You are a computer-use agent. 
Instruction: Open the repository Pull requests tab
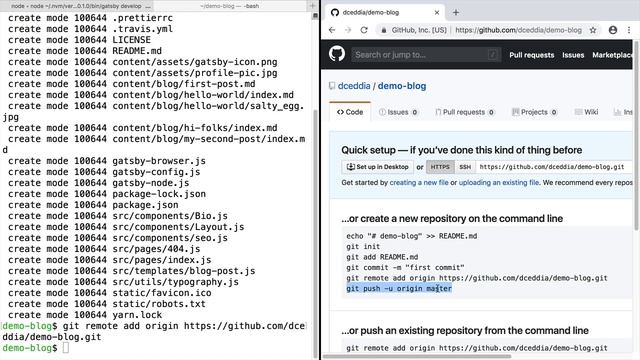(x=464, y=112)
